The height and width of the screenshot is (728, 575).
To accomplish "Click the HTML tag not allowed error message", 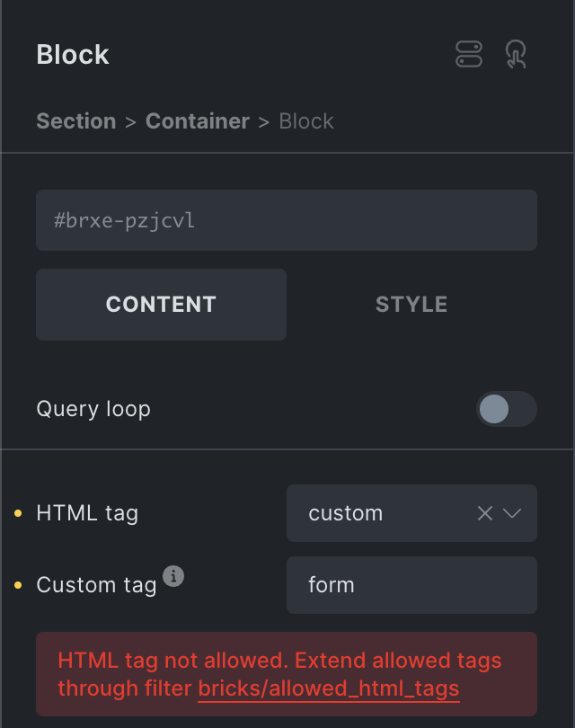I will tap(279, 661).
